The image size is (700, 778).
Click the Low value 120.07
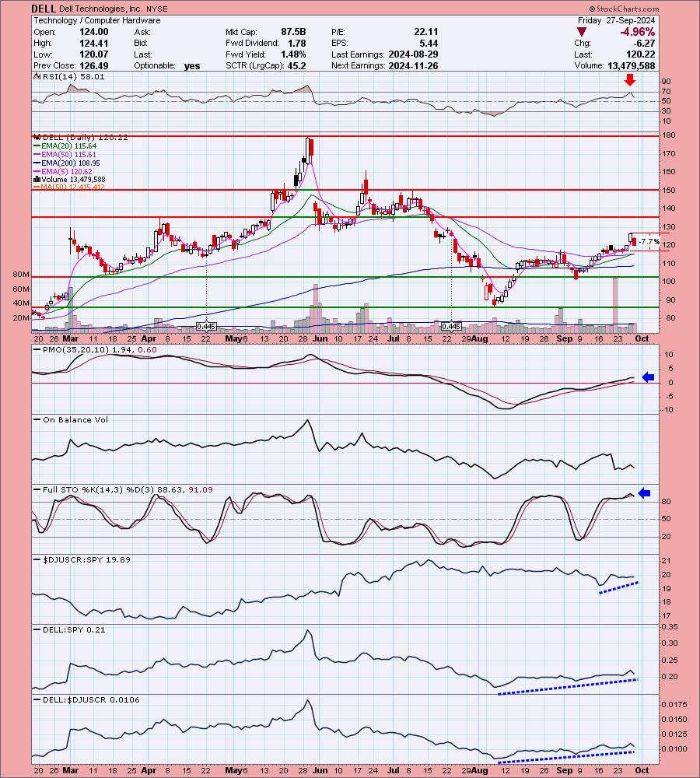94,54
